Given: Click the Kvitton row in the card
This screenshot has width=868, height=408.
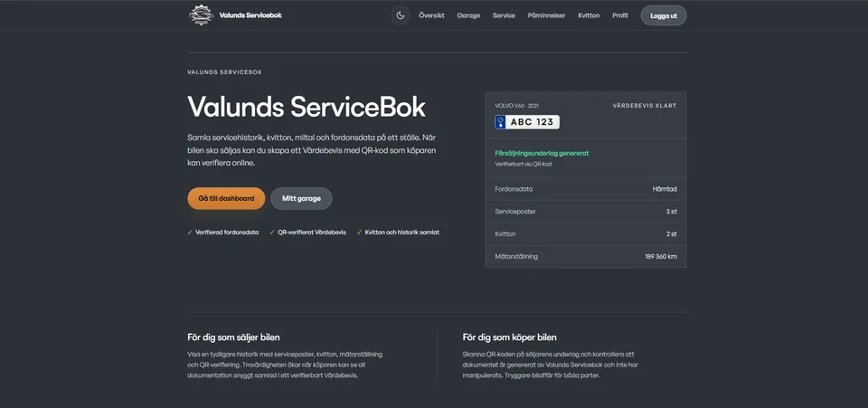Looking at the screenshot, I should 586,234.
